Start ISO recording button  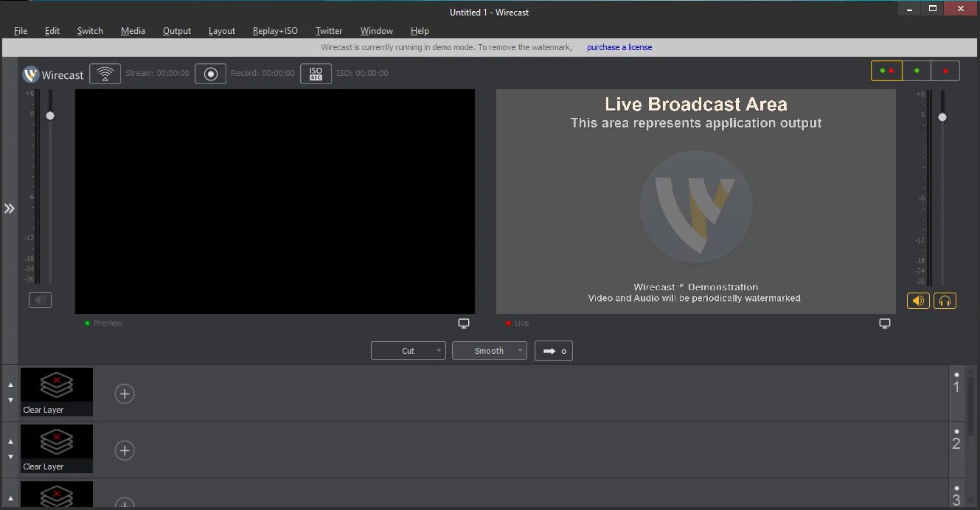[x=316, y=74]
